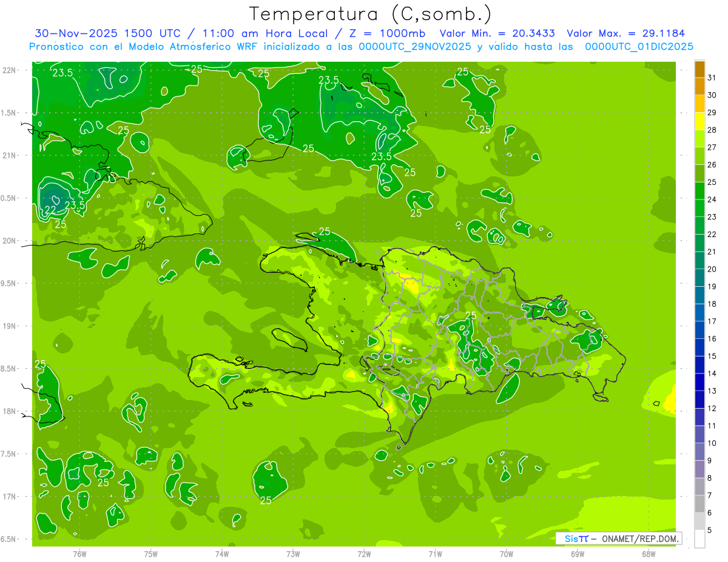Screen dimensions: 728x562
Task: Click the white swatch below 5 on scale
Action: (699, 539)
